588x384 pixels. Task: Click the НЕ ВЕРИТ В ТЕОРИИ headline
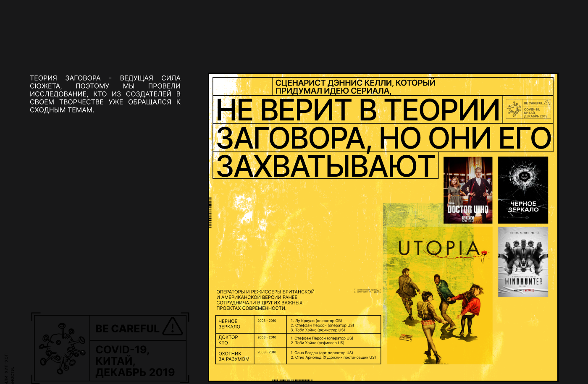click(x=357, y=110)
